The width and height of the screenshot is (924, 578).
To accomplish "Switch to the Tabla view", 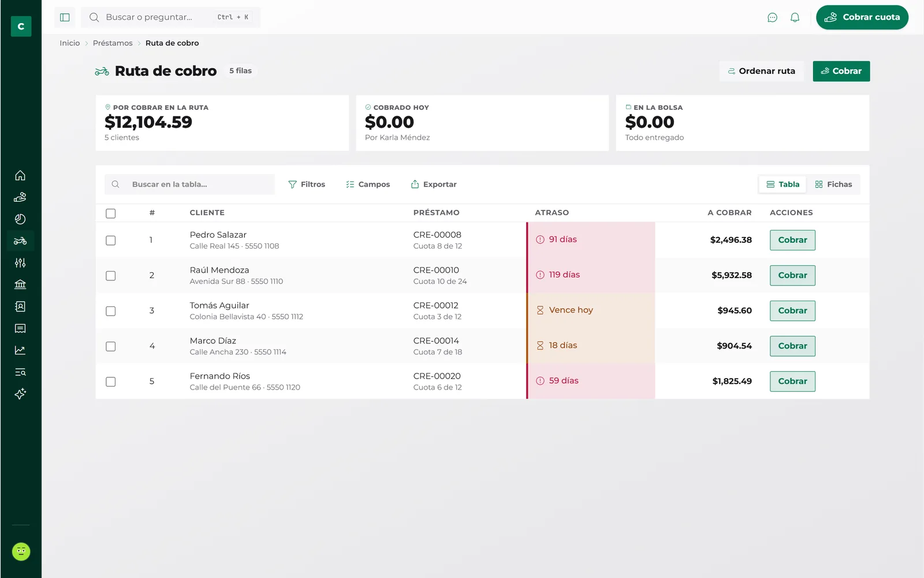I will [x=783, y=184].
